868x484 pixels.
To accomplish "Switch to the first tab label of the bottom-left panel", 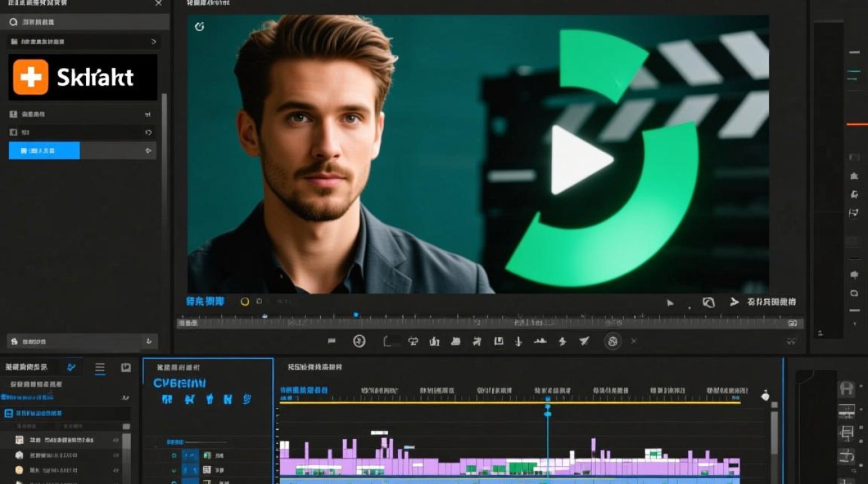I will pyautogui.click(x=26, y=367).
